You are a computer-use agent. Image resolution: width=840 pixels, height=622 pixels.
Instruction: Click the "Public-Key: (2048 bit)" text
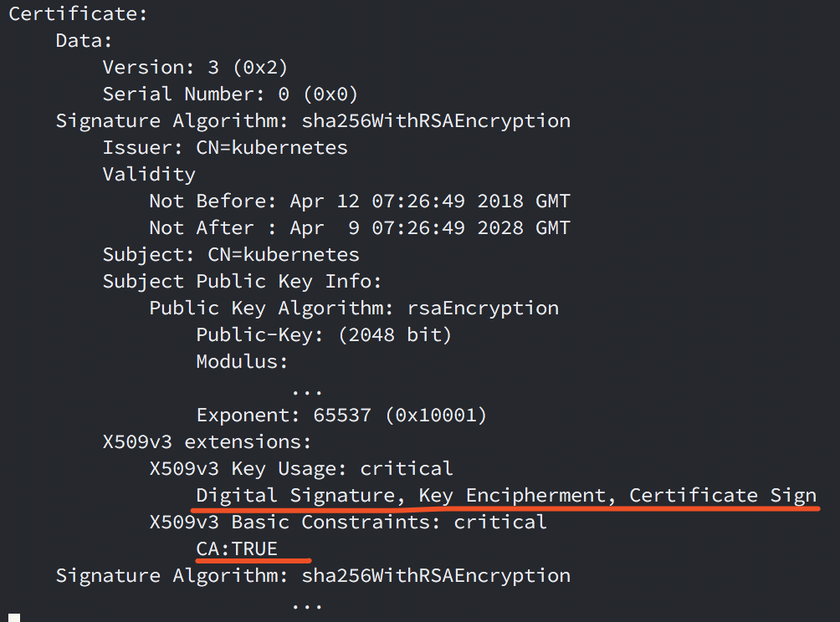pos(324,334)
